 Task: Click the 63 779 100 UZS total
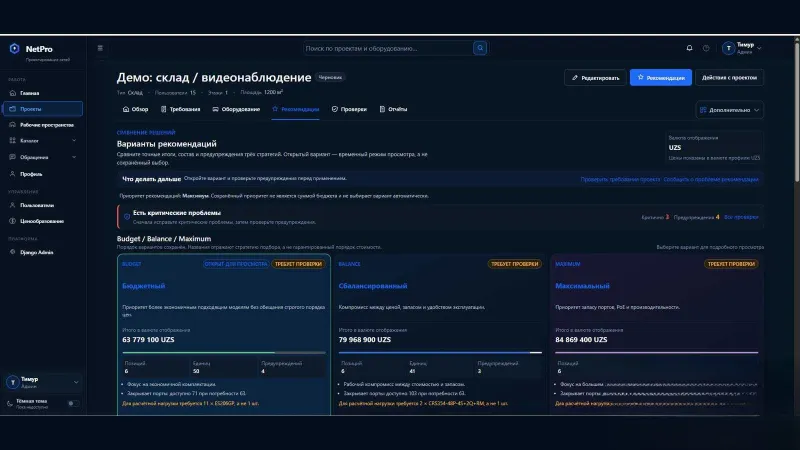pyautogui.click(x=148, y=339)
